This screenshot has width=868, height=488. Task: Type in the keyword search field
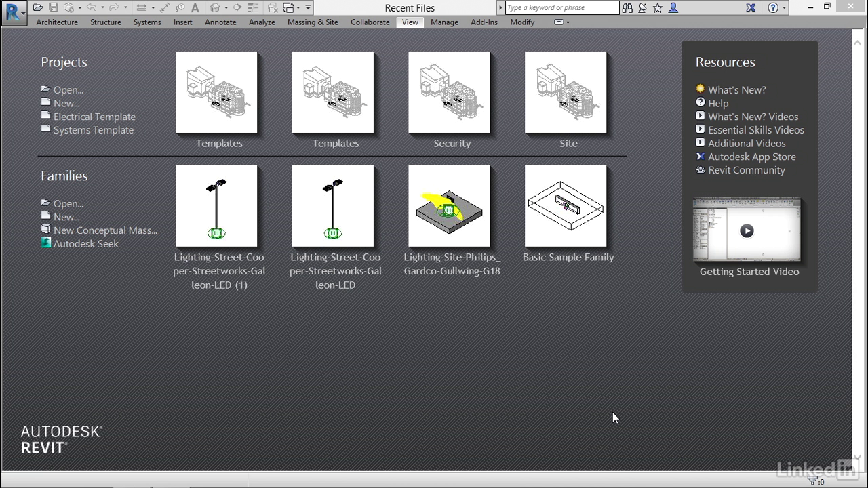tap(561, 8)
